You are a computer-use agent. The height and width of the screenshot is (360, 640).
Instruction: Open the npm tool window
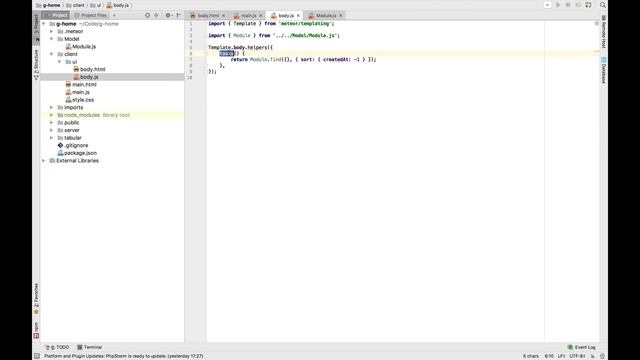[36, 330]
